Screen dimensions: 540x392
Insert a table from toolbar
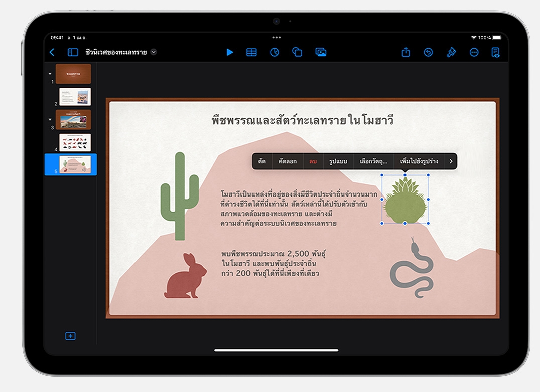[x=251, y=52]
